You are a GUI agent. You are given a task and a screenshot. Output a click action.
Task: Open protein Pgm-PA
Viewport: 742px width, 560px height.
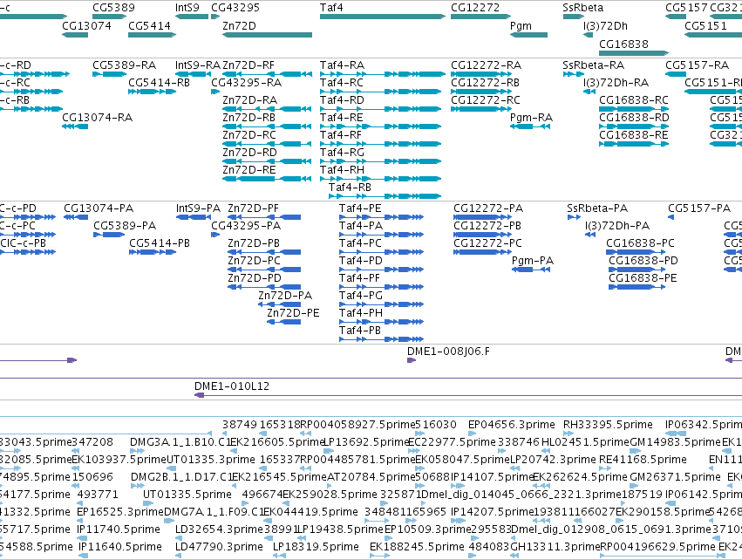[x=533, y=261]
